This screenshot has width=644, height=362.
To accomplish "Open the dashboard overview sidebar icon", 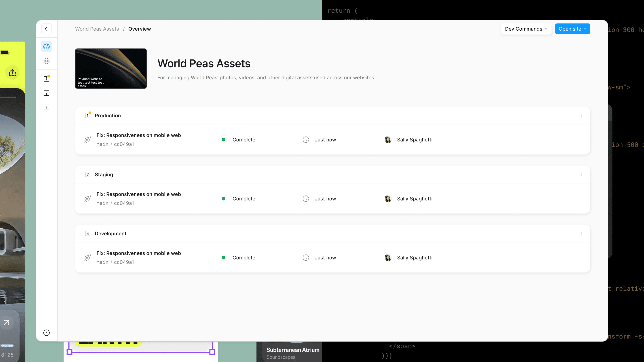I will (x=47, y=47).
